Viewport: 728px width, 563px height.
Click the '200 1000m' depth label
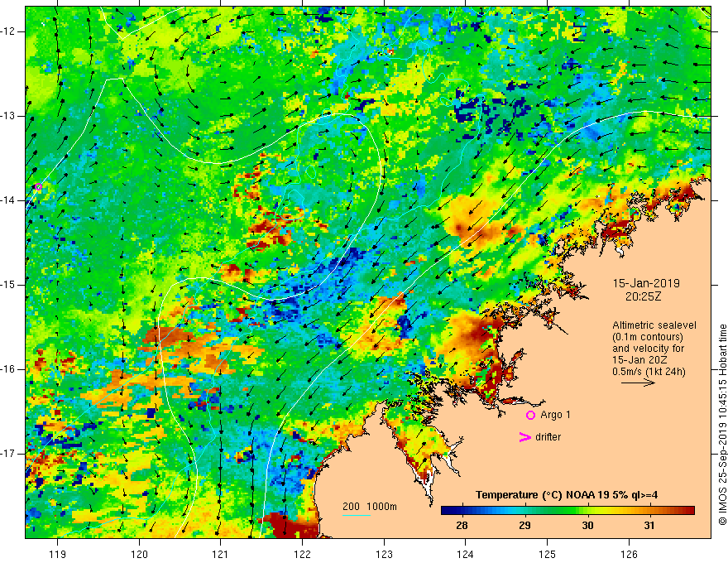[x=370, y=507]
